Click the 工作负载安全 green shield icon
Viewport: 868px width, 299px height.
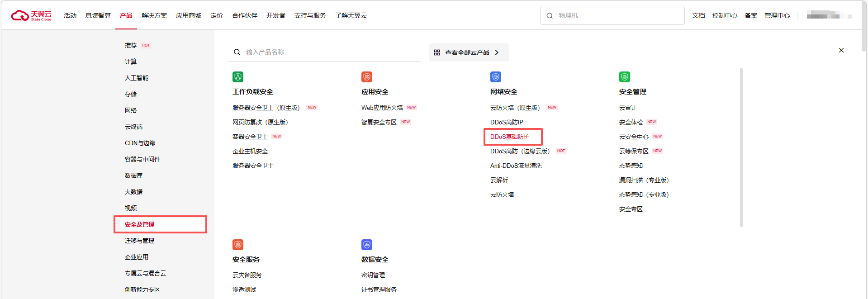[x=238, y=77]
